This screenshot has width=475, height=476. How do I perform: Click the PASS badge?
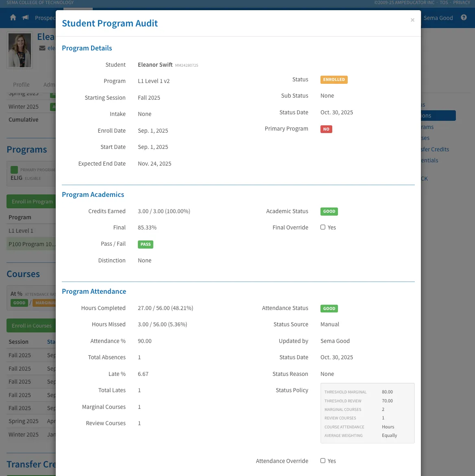[x=145, y=245]
